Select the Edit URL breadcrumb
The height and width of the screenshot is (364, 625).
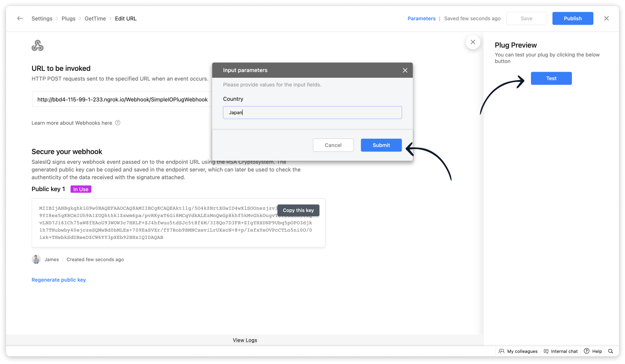tap(126, 19)
